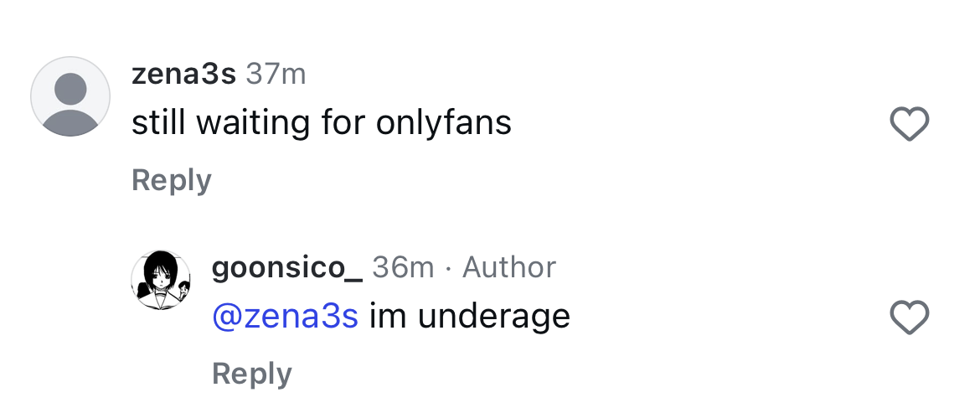Like zena3s's comment with the heart

click(x=909, y=125)
